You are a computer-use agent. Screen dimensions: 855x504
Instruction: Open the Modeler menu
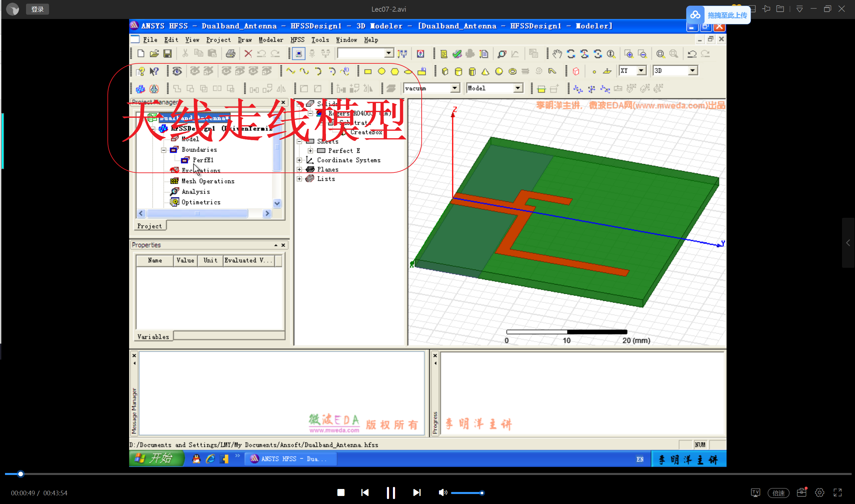tap(271, 40)
